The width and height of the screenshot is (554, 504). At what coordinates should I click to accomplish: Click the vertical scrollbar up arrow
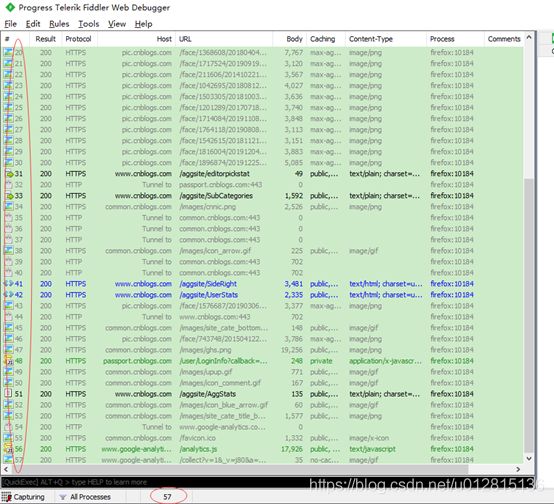tap(529, 37)
